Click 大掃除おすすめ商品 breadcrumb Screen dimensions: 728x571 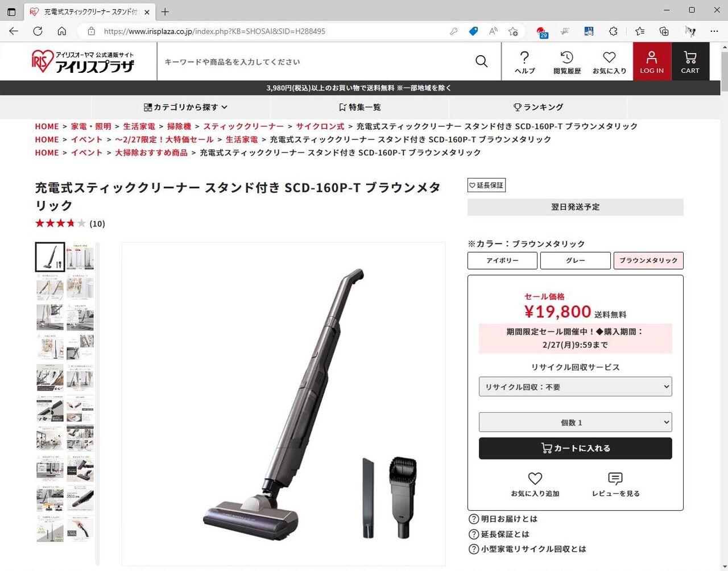click(151, 152)
